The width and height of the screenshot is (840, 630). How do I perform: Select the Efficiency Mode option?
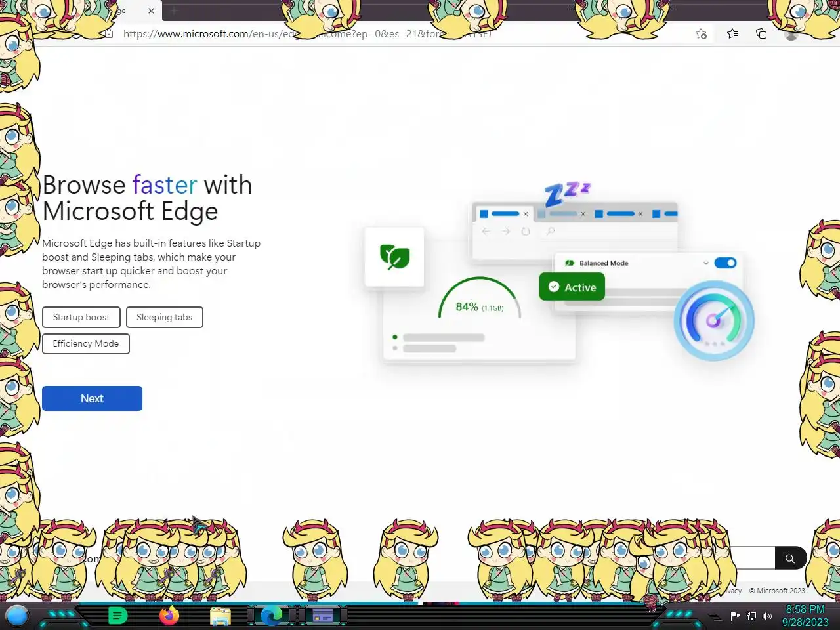click(86, 343)
